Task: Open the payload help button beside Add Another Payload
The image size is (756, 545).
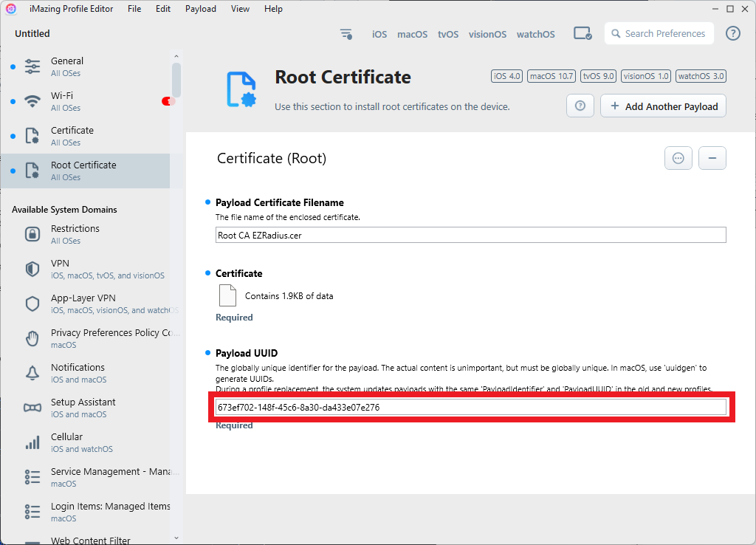Action: click(x=580, y=106)
